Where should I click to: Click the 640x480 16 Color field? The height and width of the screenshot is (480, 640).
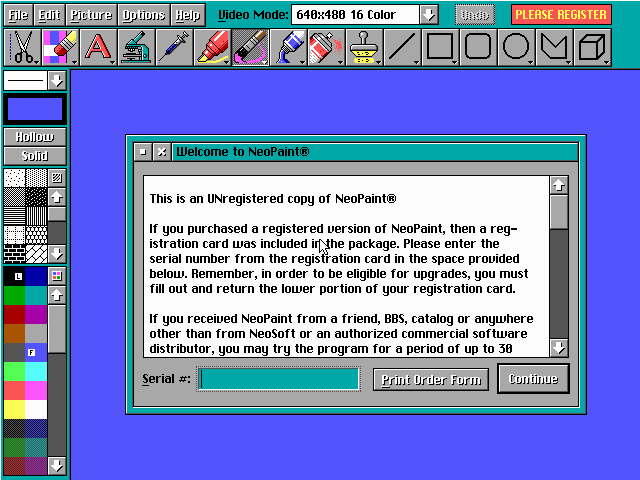click(x=355, y=15)
